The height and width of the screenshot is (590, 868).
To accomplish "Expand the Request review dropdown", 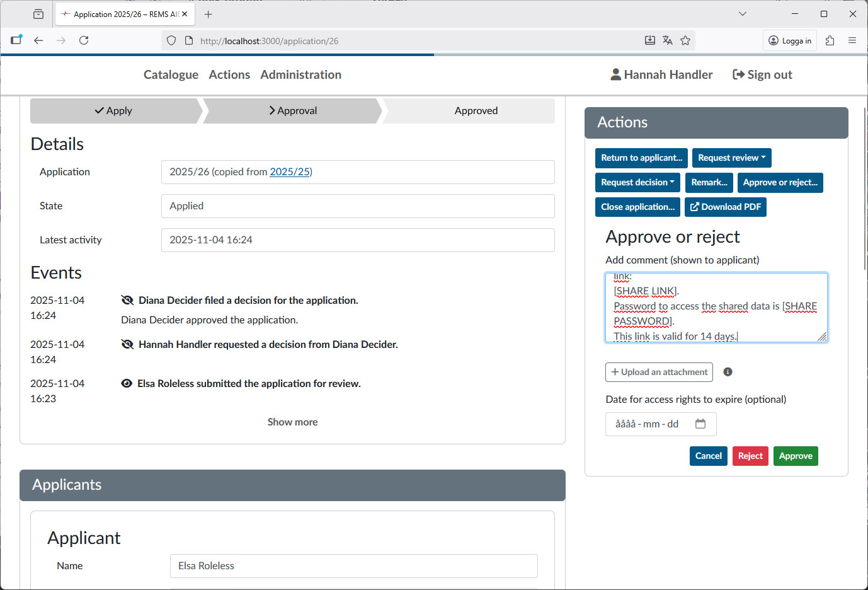I will pos(731,158).
